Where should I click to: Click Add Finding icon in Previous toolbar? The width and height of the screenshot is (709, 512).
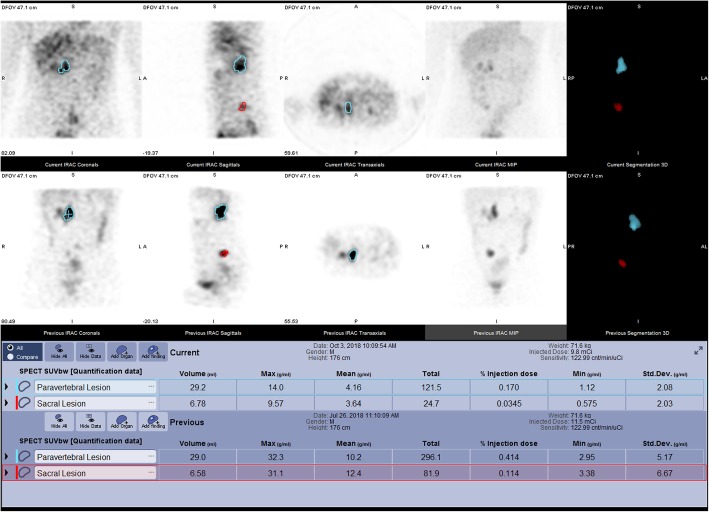(x=153, y=422)
